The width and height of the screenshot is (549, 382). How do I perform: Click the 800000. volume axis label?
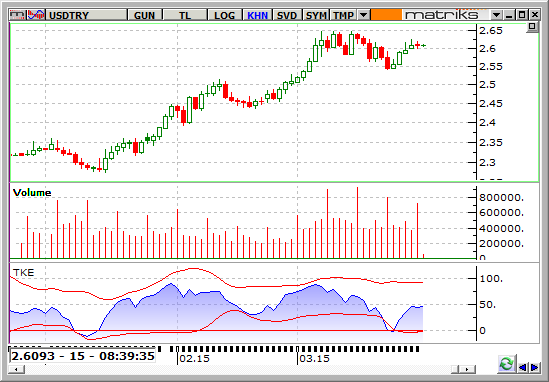501,197
